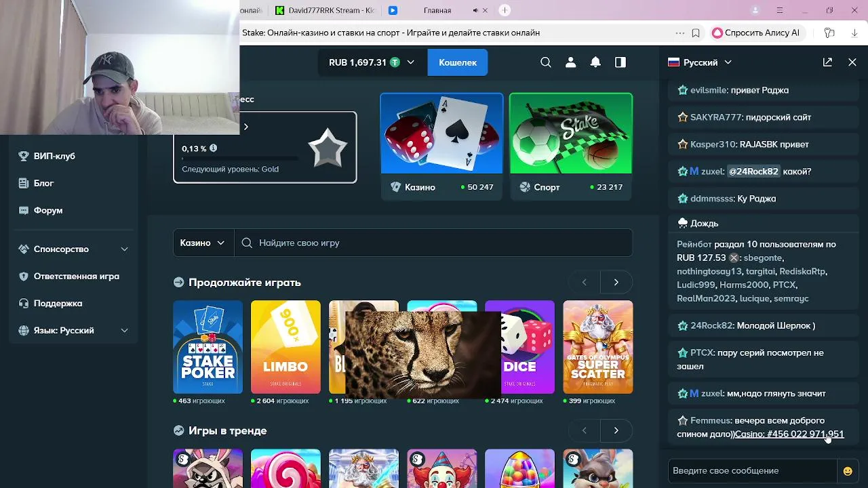The width and height of the screenshot is (868, 488).
Task: Open the address bar three-dots menu
Action: 680,33
